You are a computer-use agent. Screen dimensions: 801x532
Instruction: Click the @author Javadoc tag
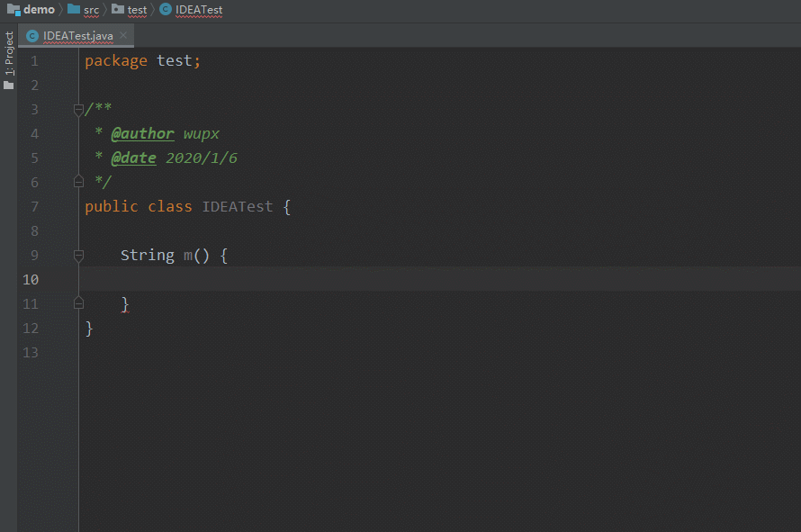click(142, 134)
